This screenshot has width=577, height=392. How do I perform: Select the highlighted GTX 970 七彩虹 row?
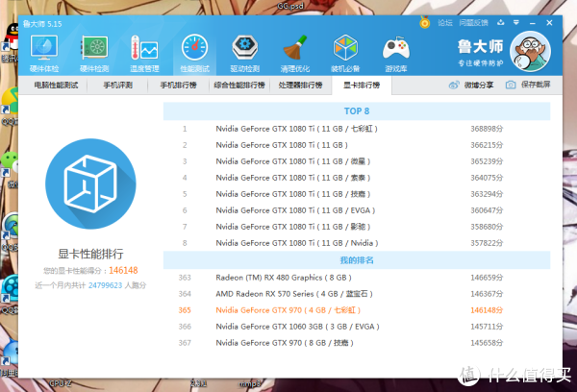[x=357, y=310]
